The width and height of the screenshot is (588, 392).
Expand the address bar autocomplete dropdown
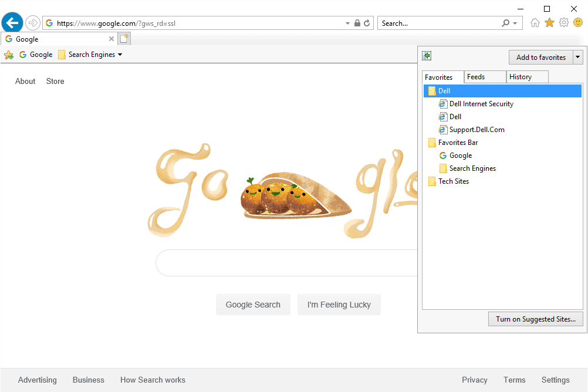coord(347,23)
